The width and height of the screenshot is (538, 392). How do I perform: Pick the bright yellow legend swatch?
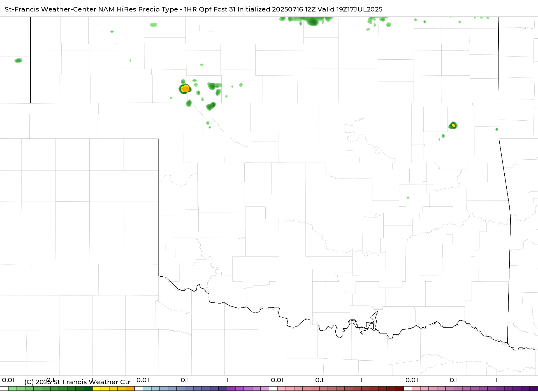click(x=97, y=389)
